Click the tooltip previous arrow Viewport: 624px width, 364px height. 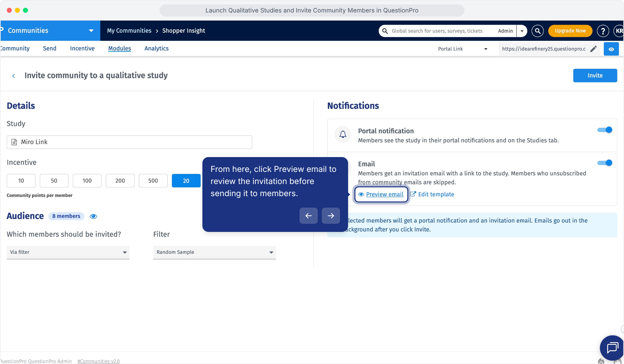(x=308, y=216)
